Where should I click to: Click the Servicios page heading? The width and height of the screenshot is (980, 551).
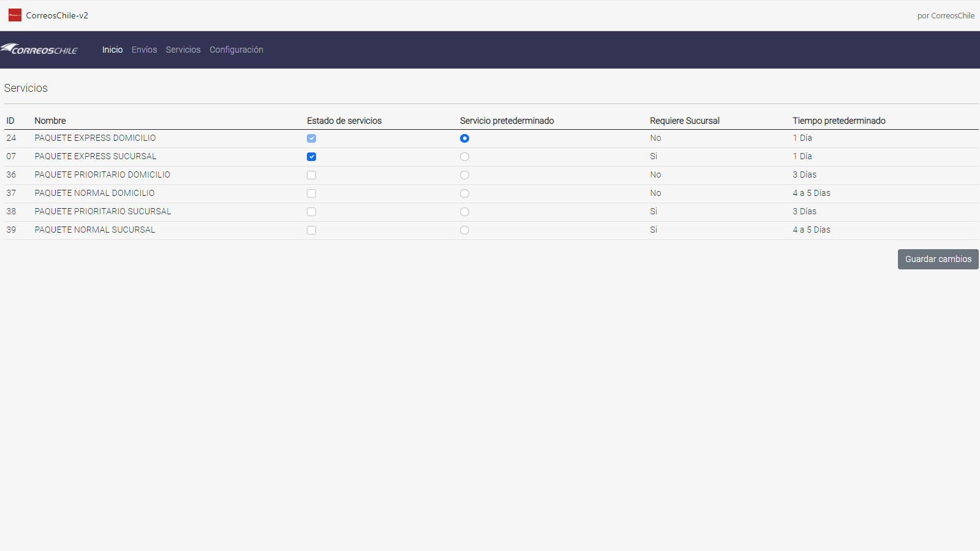pos(26,88)
